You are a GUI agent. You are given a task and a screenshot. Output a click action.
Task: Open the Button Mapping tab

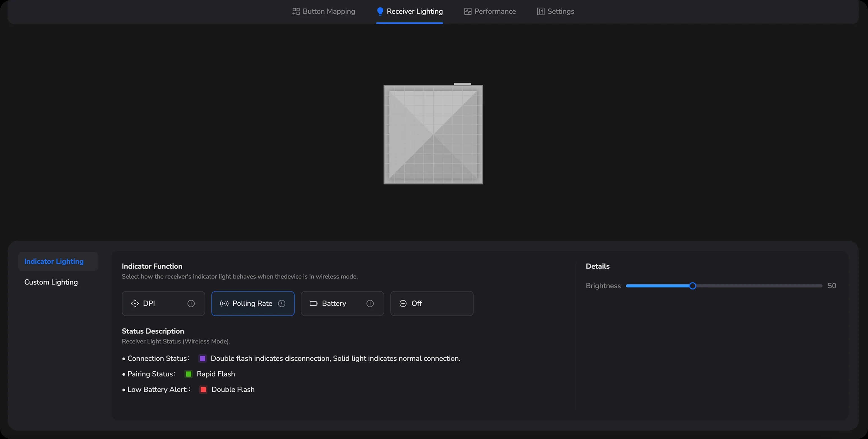[324, 12]
